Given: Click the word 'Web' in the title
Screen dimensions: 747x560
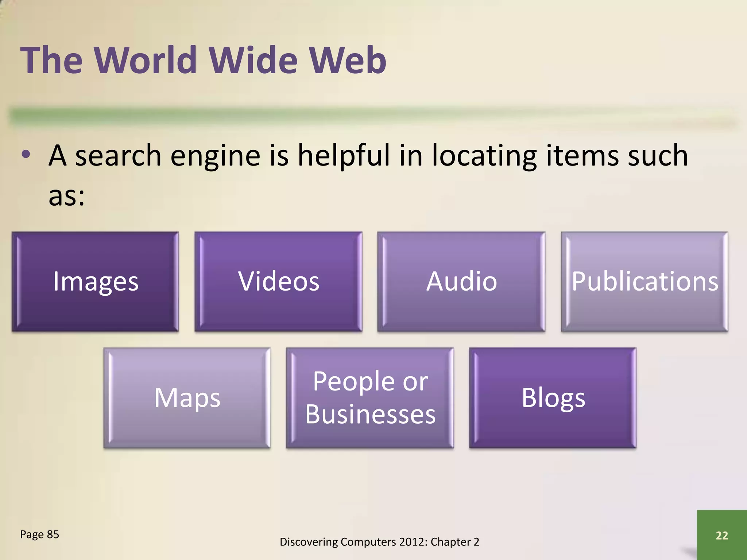Looking at the screenshot, I should pos(348,60).
